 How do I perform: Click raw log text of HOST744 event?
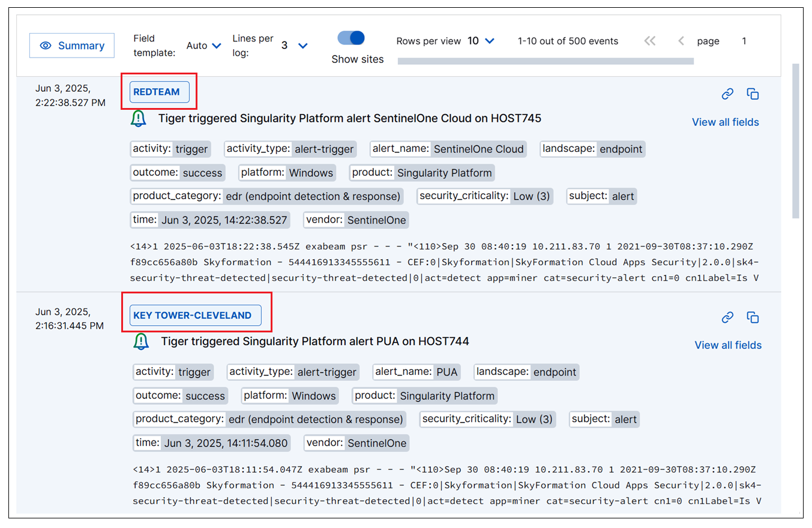[x=447, y=485]
